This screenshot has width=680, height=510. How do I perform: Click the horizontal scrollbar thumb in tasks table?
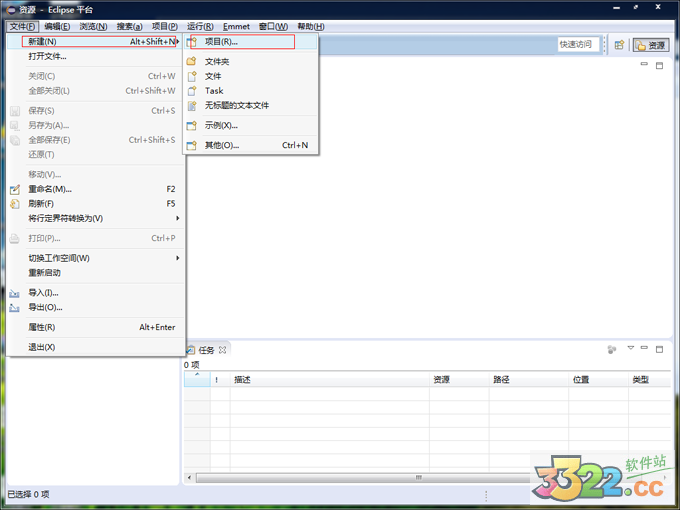point(418,477)
